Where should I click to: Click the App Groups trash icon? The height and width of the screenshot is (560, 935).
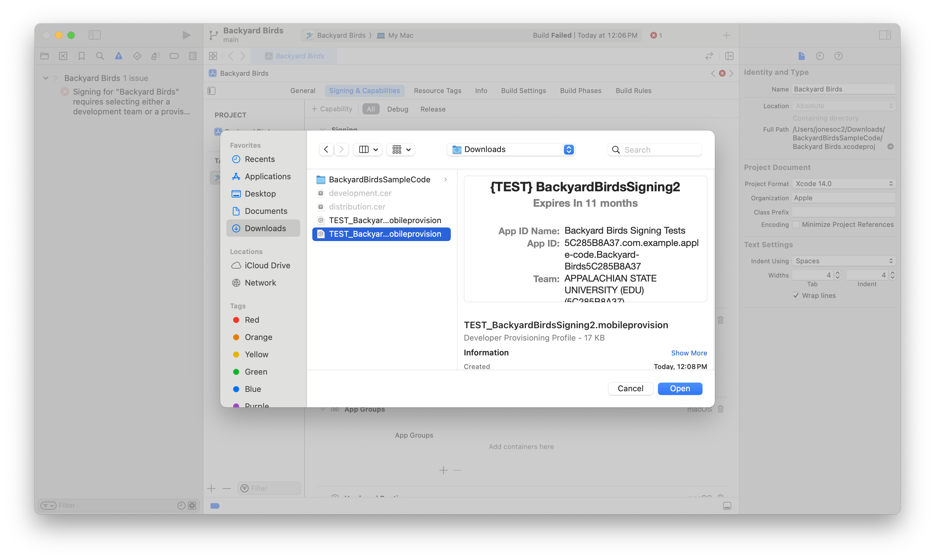point(721,409)
